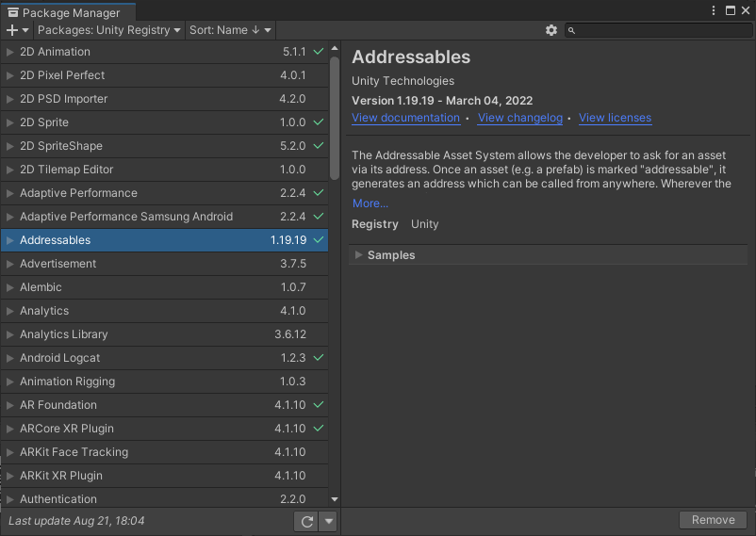
Task: Expand the Addressables package versions
Action: tap(9, 240)
